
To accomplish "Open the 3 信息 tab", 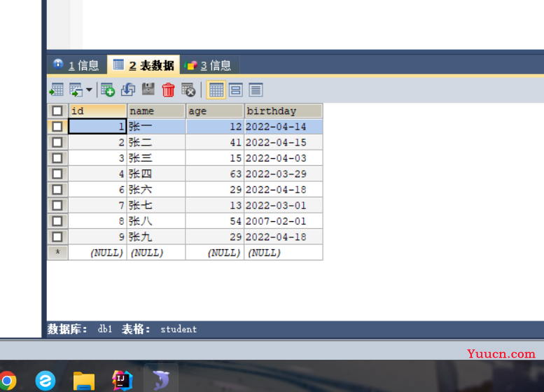I will [x=209, y=65].
